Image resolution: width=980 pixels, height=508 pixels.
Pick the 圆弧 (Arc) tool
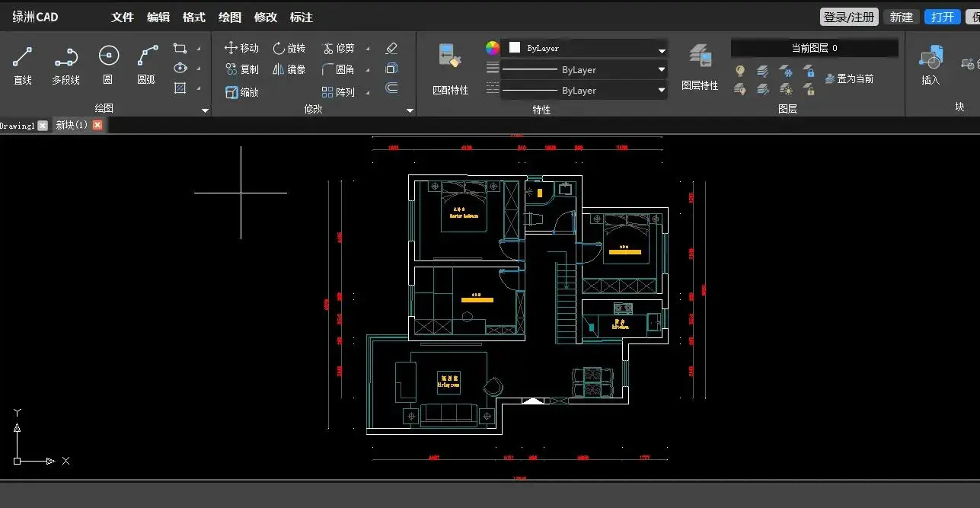pyautogui.click(x=146, y=64)
